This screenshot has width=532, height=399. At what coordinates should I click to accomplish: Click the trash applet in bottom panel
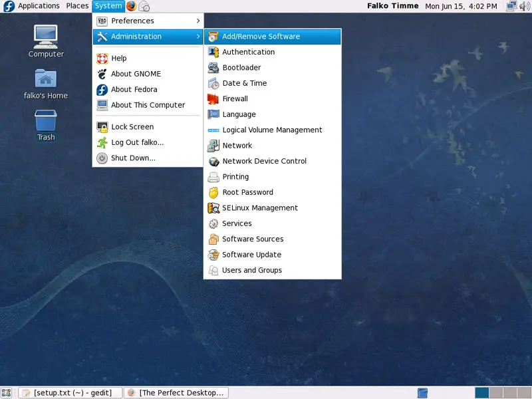[x=422, y=392]
